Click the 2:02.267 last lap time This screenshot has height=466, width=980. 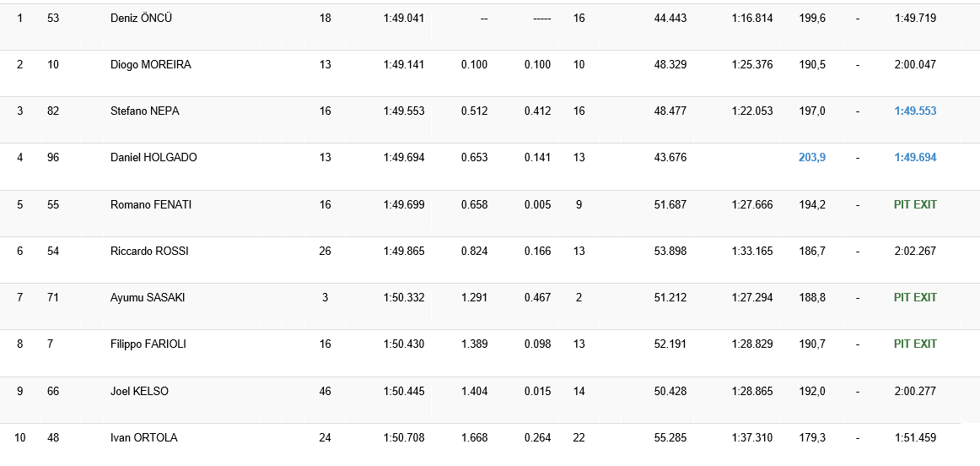pos(915,251)
